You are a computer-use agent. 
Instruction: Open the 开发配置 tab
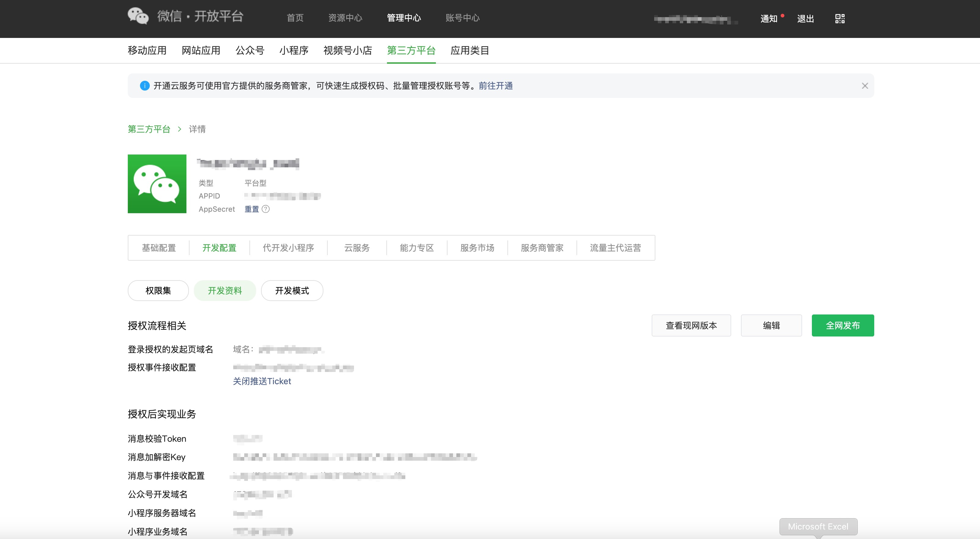click(x=219, y=248)
